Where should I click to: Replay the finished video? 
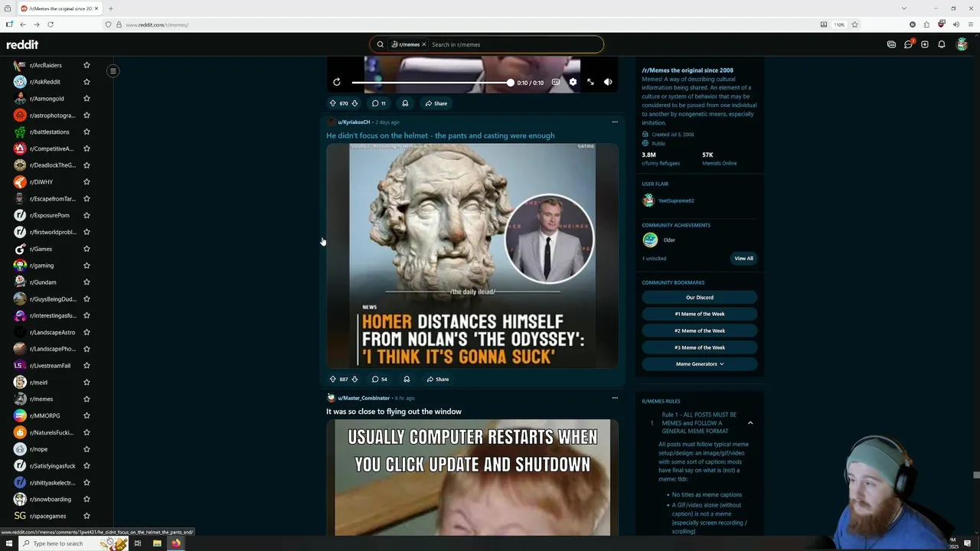tap(337, 82)
